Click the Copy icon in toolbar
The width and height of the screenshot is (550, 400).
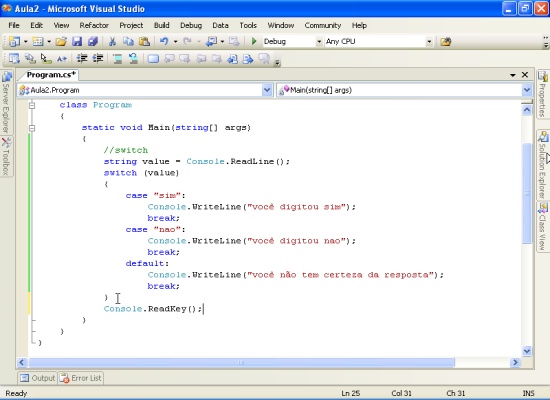tap(128, 41)
